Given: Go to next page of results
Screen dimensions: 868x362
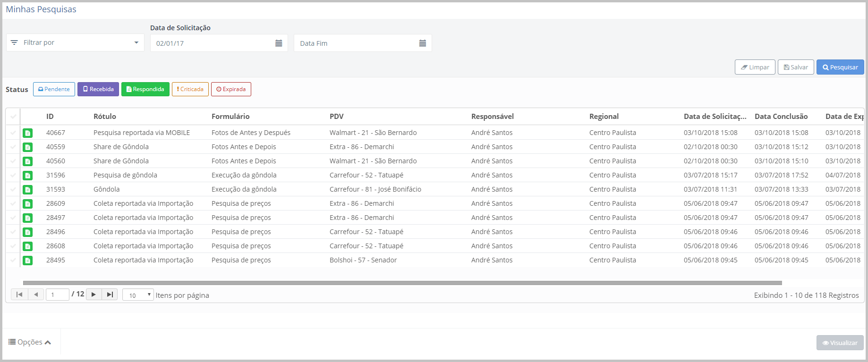Looking at the screenshot, I should [x=94, y=295].
